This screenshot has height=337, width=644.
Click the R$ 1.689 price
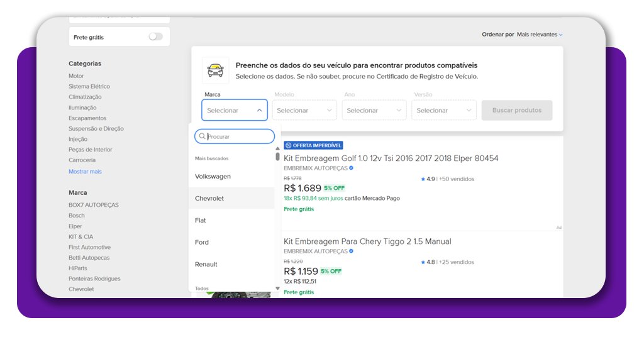click(303, 188)
